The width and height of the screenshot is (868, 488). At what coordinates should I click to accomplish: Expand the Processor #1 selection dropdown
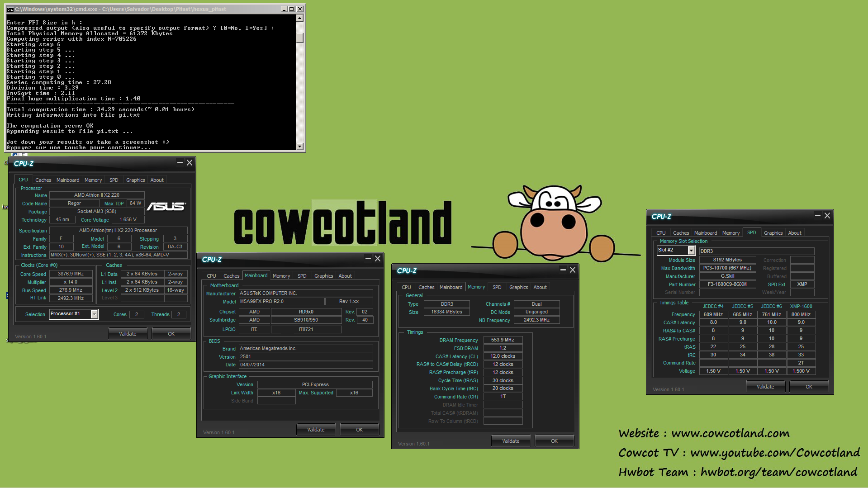coord(95,314)
